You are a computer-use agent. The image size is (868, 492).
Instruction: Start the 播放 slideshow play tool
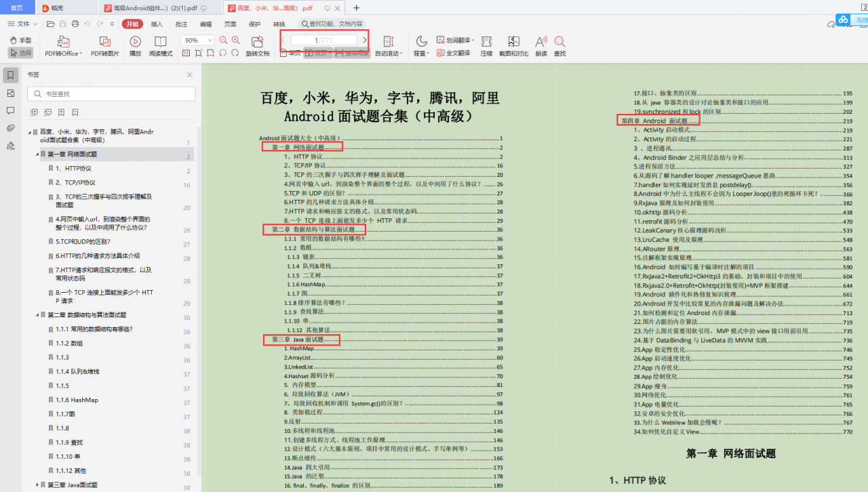135,45
